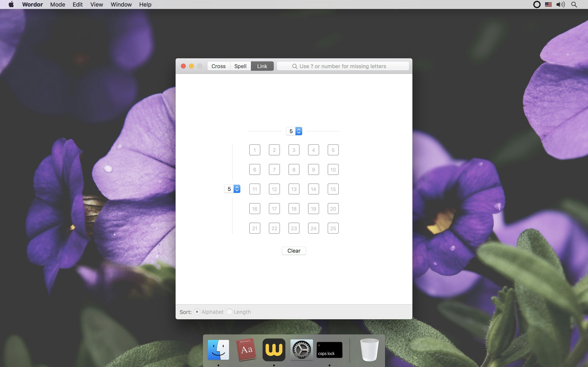Screen dimensions: 588x367
Task: Launch System Preferences from dock
Action: click(x=302, y=349)
